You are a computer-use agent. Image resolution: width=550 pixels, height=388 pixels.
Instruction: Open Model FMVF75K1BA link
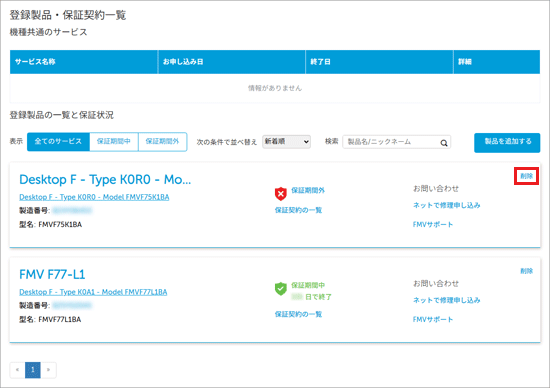(94, 197)
